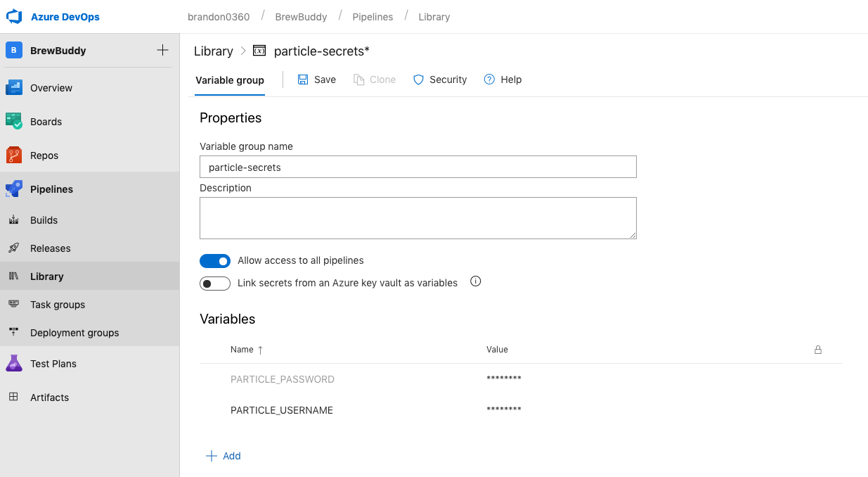
Task: Click the lock icon in Variables header
Action: pos(818,350)
